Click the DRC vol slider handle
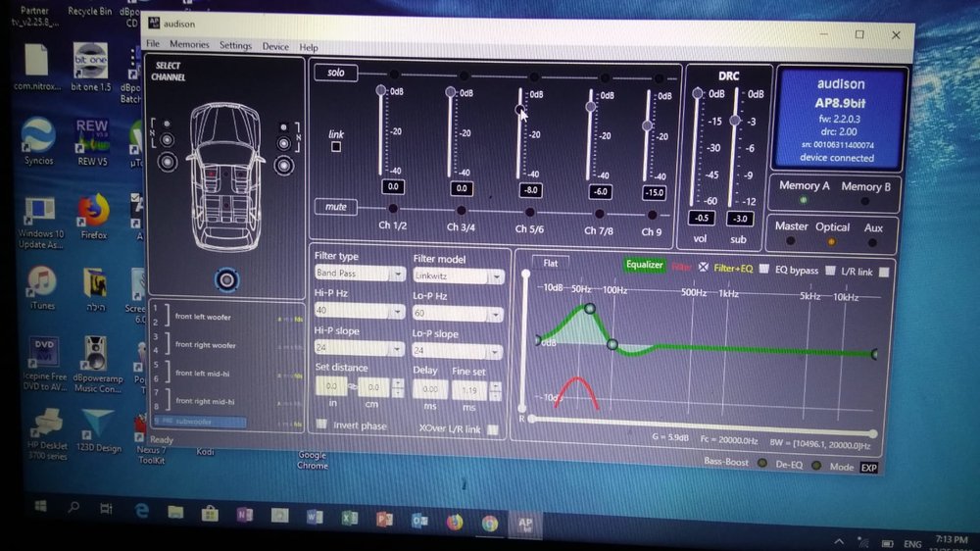Image resolution: width=980 pixels, height=551 pixels. 698,93
